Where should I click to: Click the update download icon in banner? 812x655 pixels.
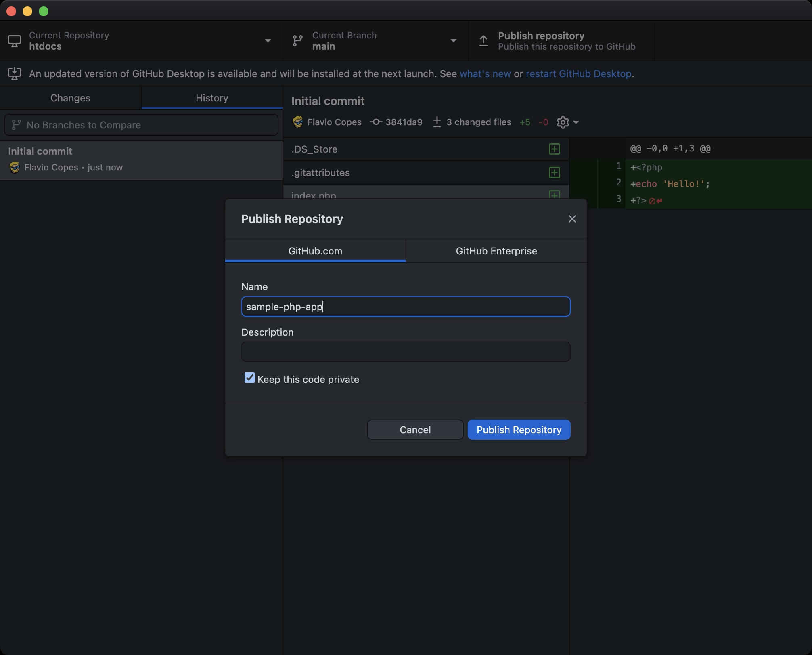(15, 73)
